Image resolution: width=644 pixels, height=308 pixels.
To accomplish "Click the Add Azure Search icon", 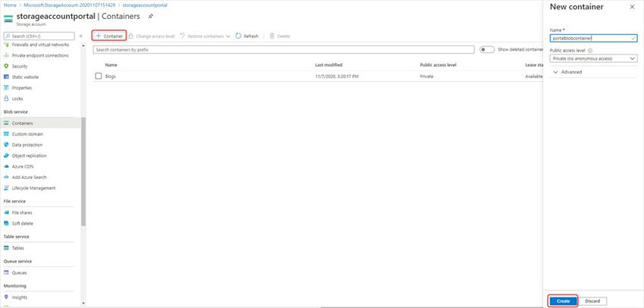I will 6,178.
